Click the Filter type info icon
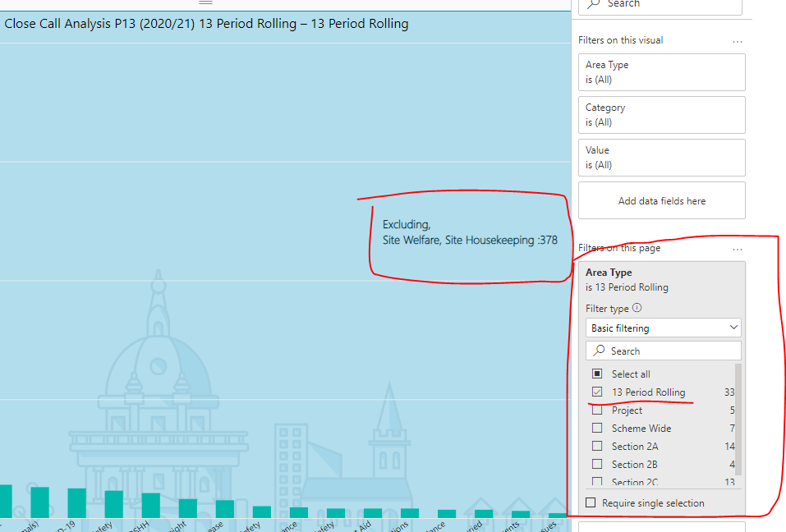This screenshot has width=786, height=532. [637, 308]
